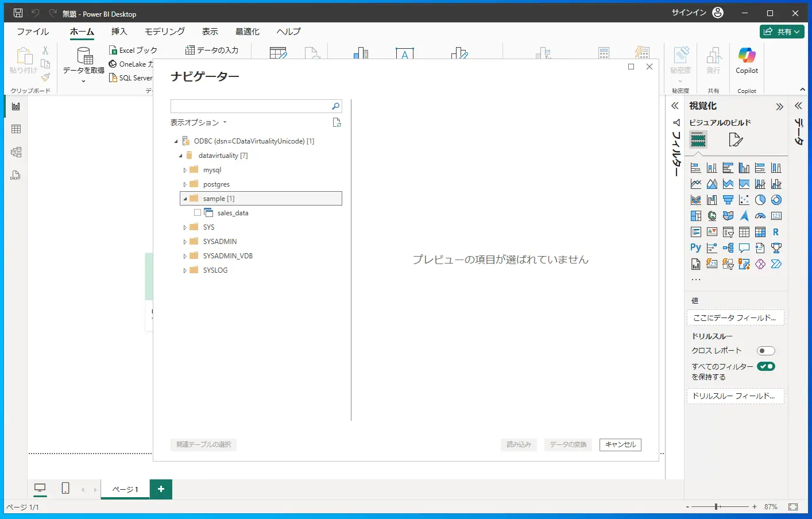Switch to the table view in left sidebar
This screenshot has height=519, width=812.
tap(16, 129)
